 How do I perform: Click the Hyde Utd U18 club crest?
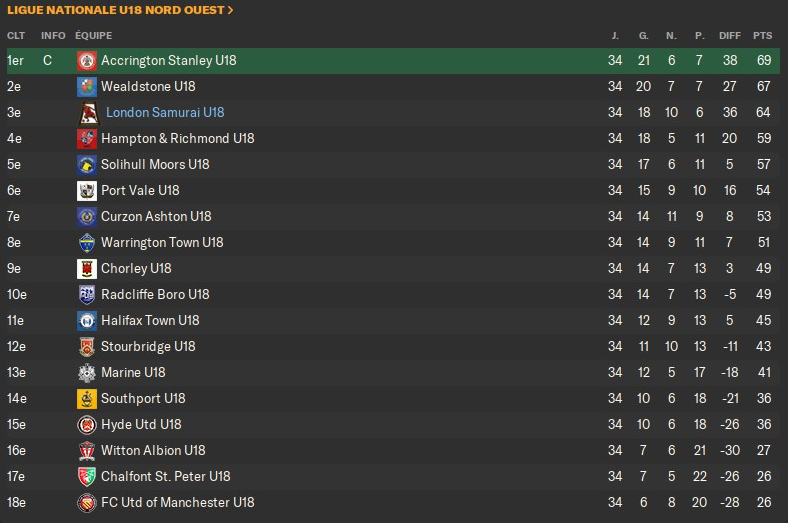(x=87, y=425)
